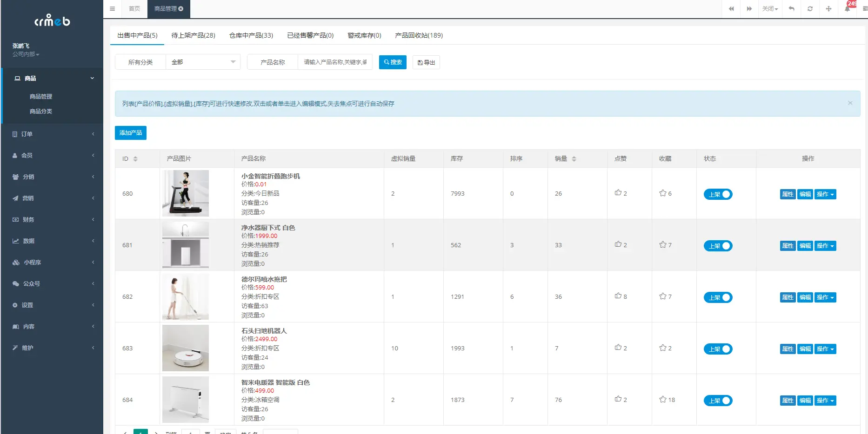This screenshot has width=868, height=434.
Task: Click the 会员 user icon in the sidebar
Action: click(x=15, y=156)
